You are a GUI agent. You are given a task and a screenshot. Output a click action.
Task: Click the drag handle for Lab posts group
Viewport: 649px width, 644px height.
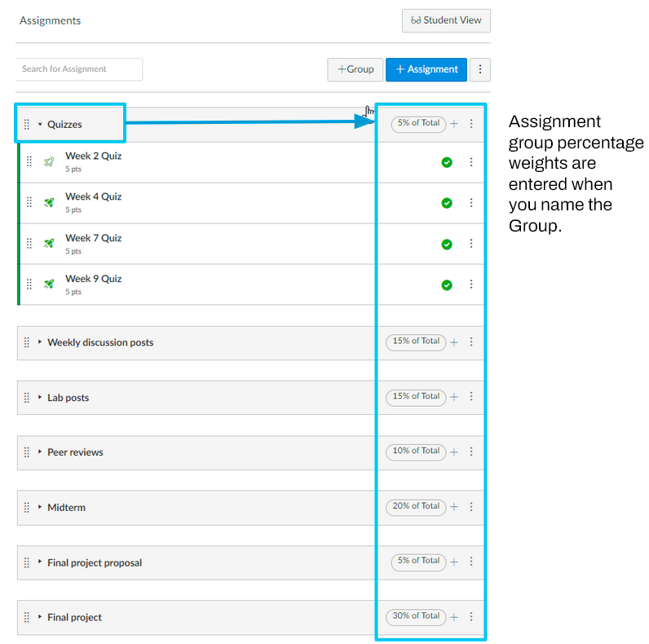coord(27,398)
